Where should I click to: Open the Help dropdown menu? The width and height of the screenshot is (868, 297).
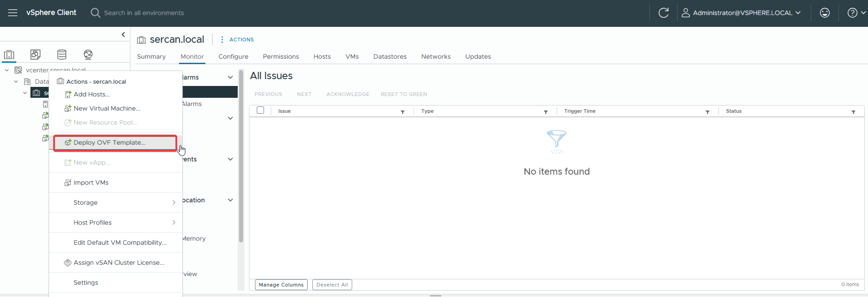(x=856, y=13)
